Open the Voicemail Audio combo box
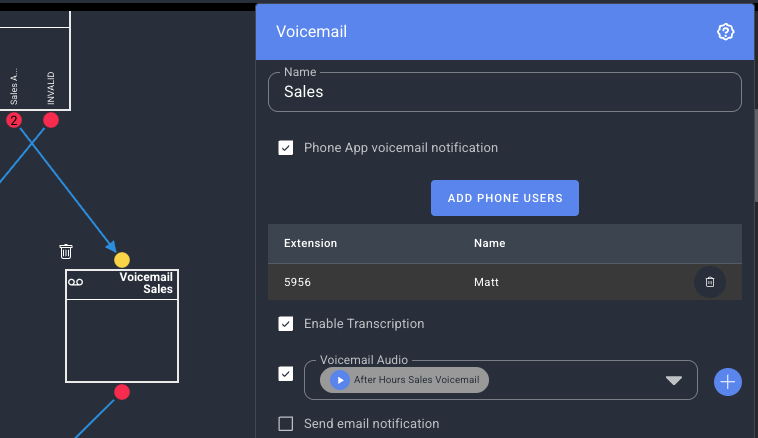758x438 pixels. click(x=500, y=380)
